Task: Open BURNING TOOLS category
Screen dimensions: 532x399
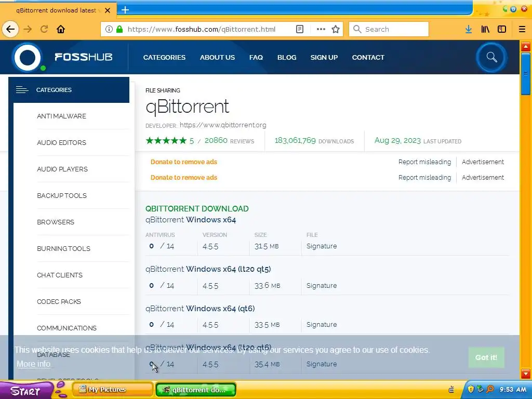Action: coord(63,248)
